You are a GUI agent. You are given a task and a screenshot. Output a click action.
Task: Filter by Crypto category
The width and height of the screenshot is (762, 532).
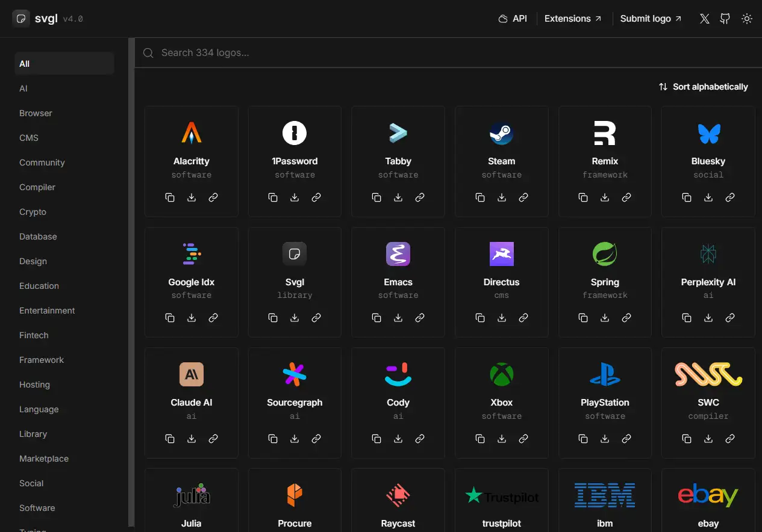point(64,212)
